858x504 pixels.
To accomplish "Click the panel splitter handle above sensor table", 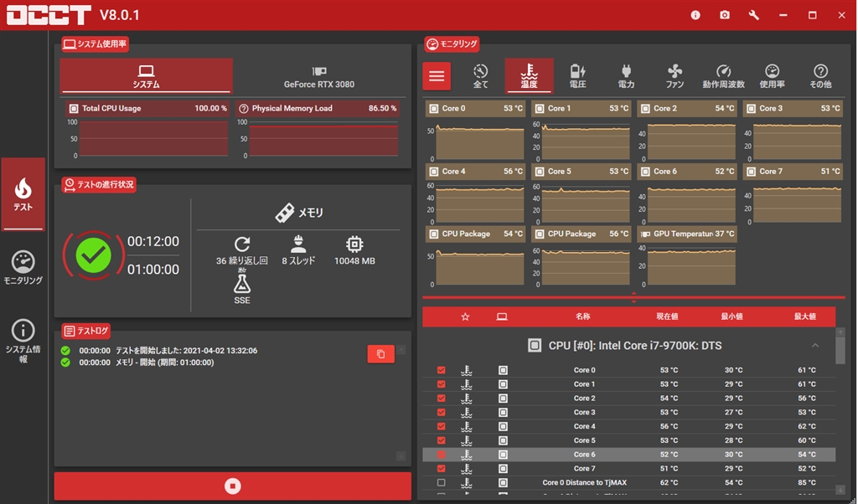I will coord(633,298).
